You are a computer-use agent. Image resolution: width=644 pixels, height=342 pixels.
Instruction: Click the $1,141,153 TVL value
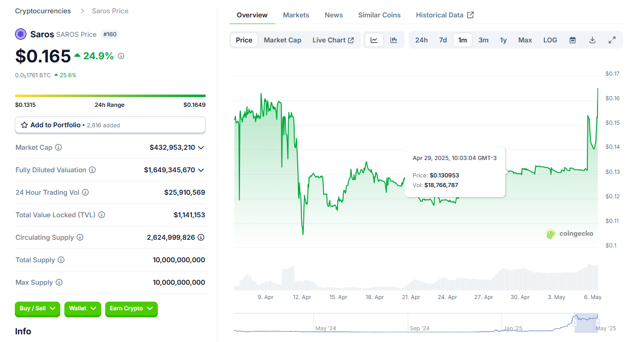click(x=189, y=215)
